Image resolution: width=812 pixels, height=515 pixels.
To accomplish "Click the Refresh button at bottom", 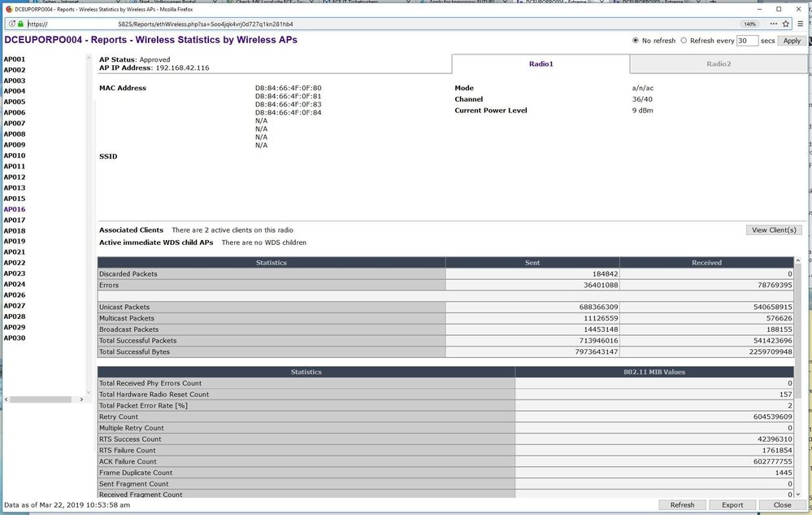I will (x=682, y=504).
